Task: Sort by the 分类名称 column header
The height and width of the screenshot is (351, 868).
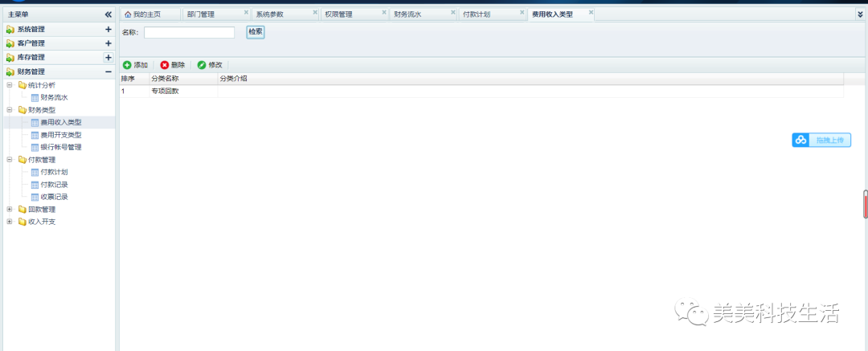Action: pos(183,79)
